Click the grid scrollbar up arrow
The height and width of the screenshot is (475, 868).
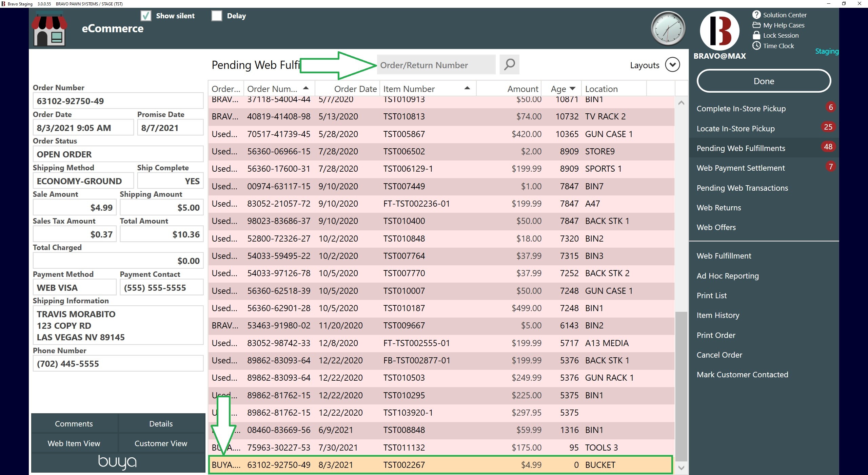point(681,103)
